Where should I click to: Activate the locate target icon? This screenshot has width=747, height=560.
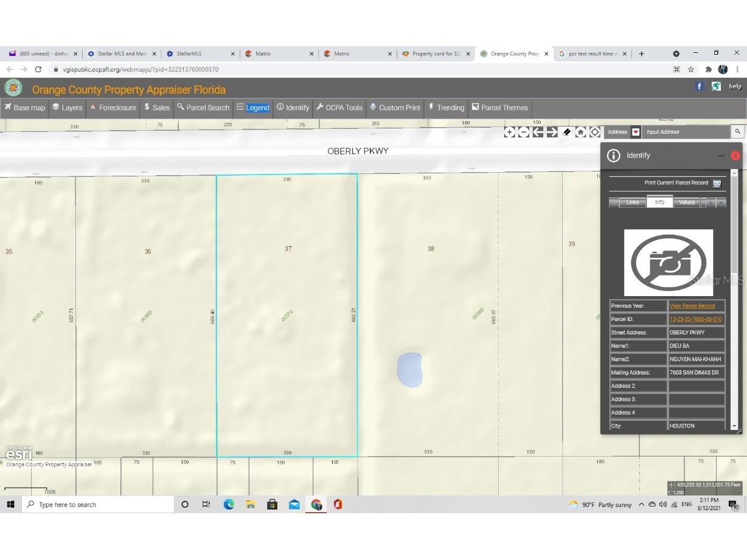[x=594, y=132]
